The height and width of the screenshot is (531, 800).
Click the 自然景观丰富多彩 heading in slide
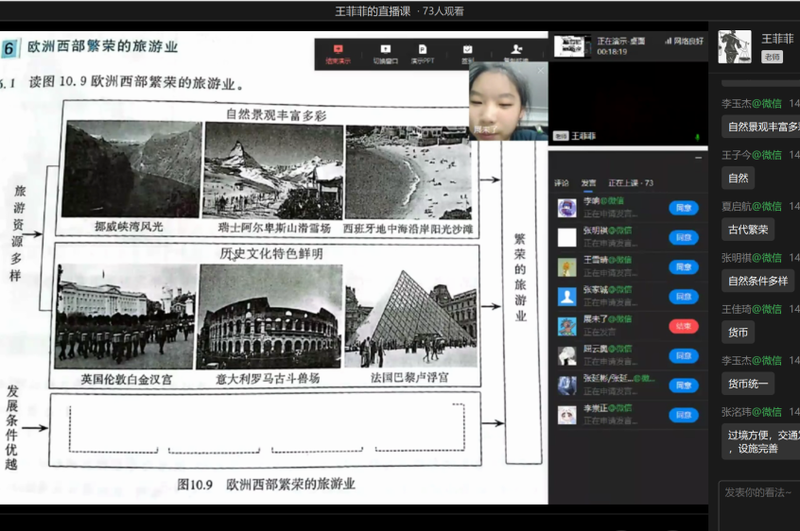276,115
